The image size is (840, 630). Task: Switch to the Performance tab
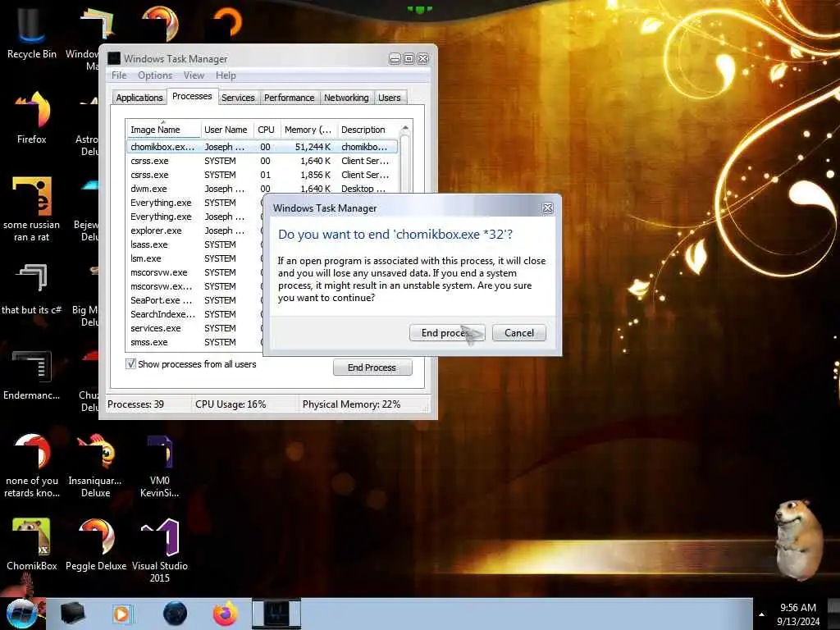click(x=290, y=98)
